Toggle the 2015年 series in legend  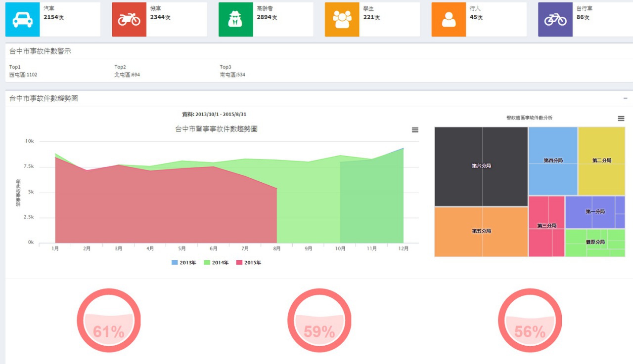[248, 263]
